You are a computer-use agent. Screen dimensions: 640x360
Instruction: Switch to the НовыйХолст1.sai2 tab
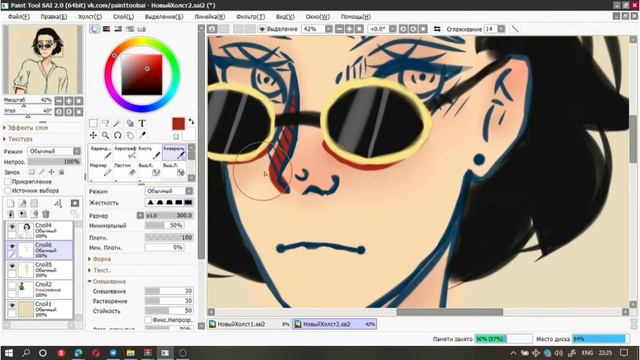coord(249,324)
